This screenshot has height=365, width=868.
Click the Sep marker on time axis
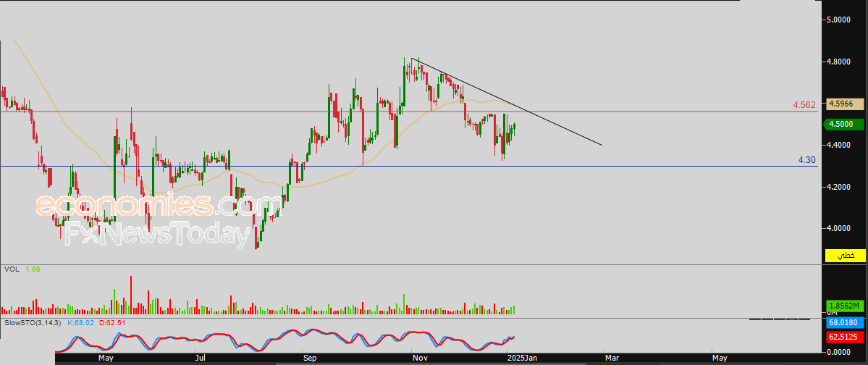click(310, 358)
